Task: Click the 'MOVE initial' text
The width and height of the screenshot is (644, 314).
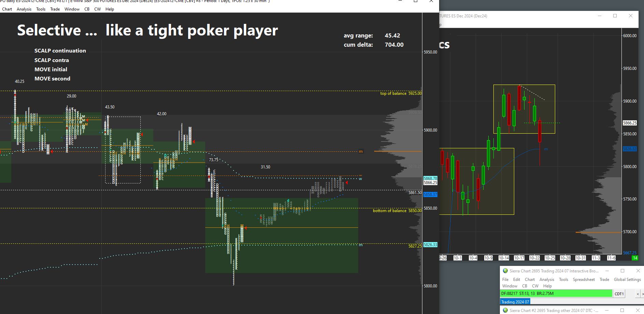Action: (x=51, y=70)
